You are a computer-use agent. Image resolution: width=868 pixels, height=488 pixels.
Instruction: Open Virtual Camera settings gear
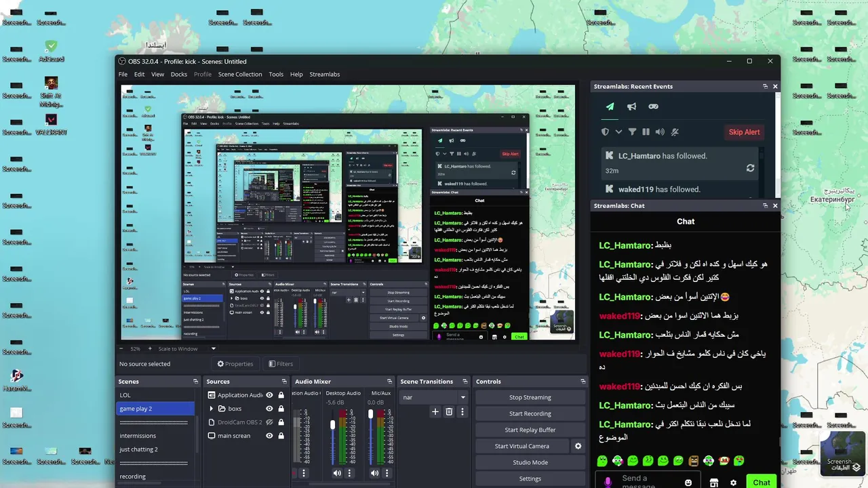(x=578, y=446)
